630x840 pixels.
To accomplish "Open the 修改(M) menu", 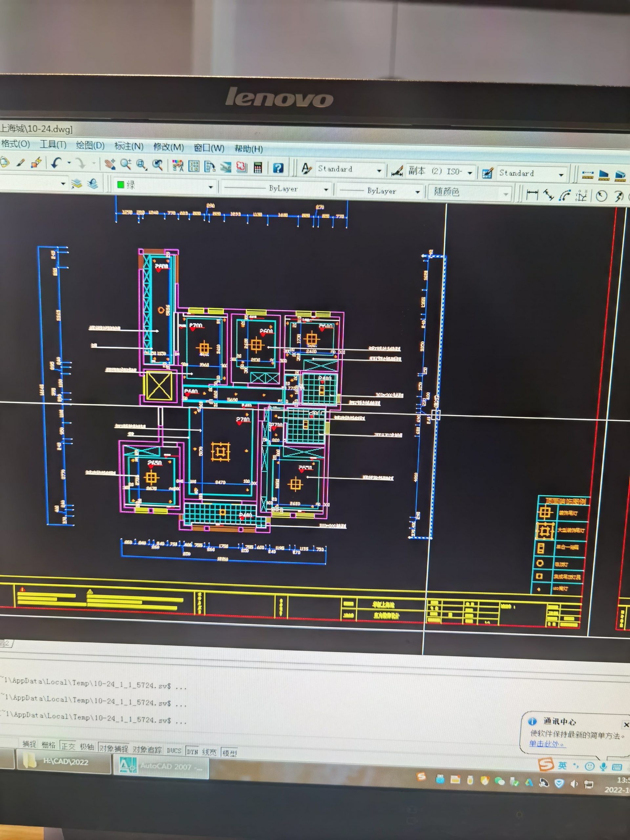I will click(169, 147).
